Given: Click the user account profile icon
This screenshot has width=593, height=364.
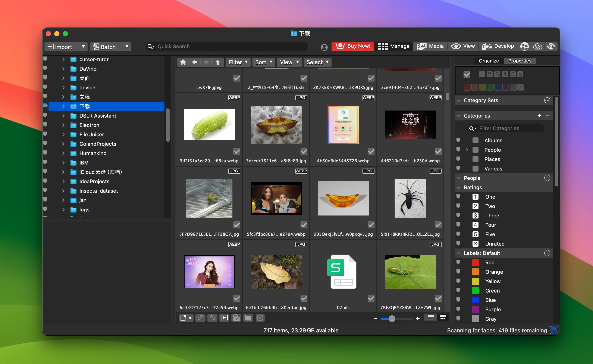Looking at the screenshot, I should 324,47.
